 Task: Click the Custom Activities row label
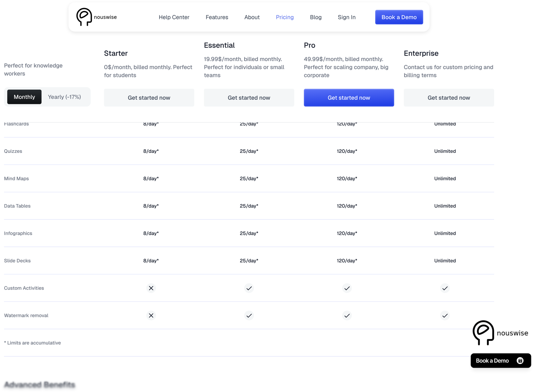click(24, 288)
